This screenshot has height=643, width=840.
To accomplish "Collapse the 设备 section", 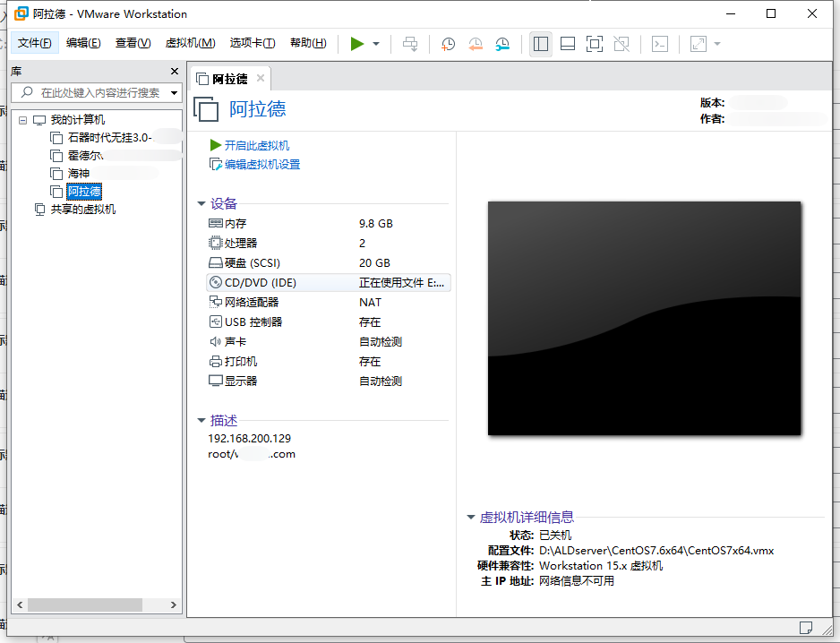I will coord(201,203).
